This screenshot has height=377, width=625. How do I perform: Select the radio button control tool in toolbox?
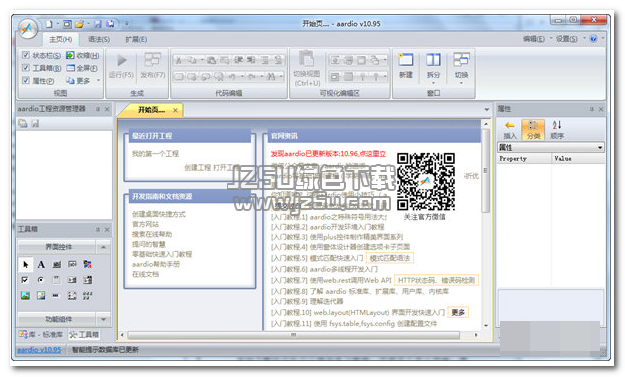point(41,280)
